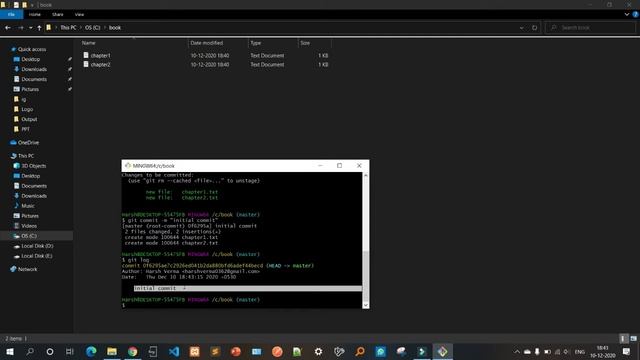Screen dimensions: 640x360
Task: Select This PC in the navigation pane
Action: pyautogui.click(x=26, y=156)
